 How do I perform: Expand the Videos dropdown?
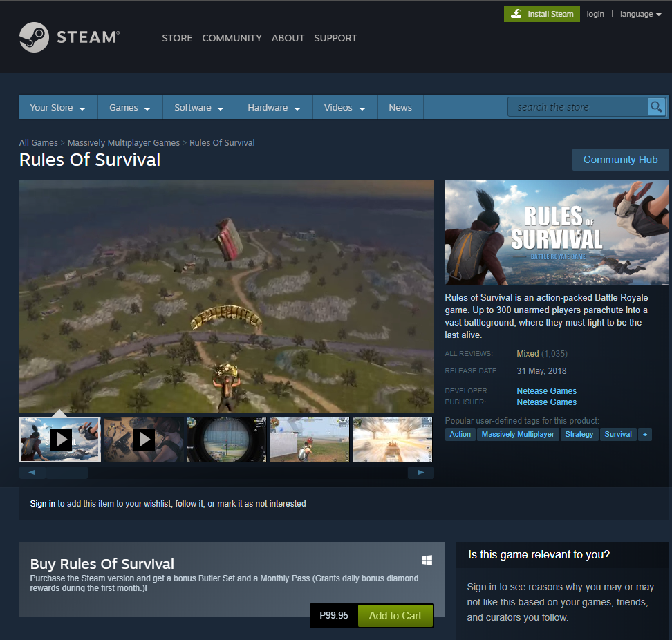(345, 107)
